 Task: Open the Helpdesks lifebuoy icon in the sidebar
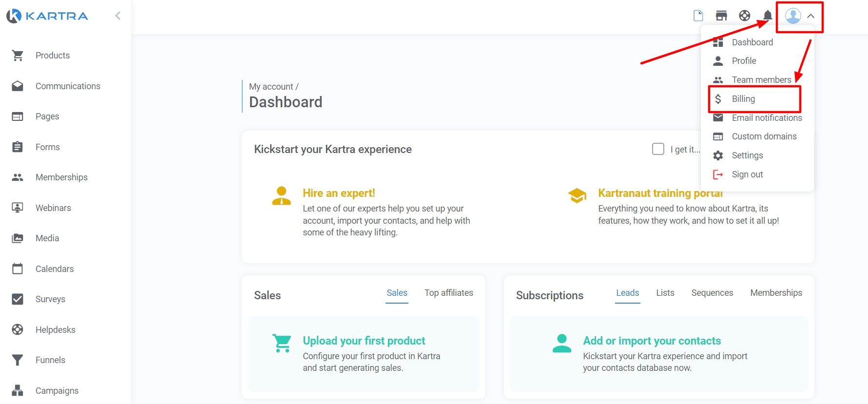(x=18, y=329)
